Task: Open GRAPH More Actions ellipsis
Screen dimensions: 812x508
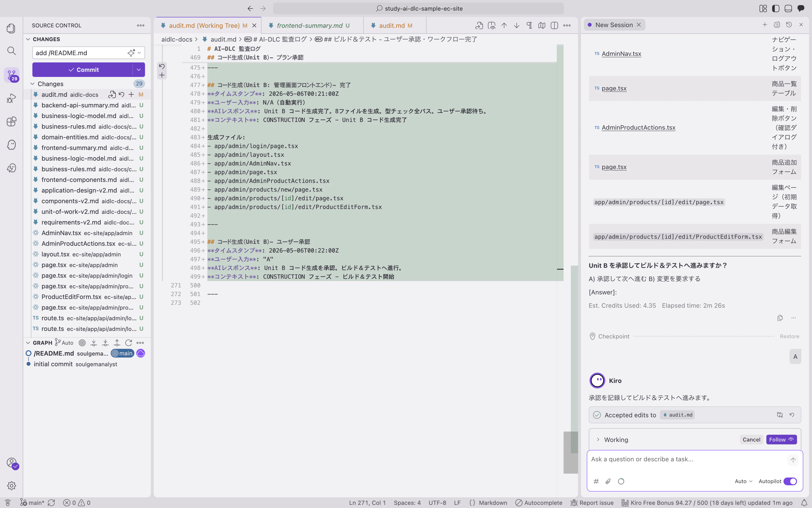Action: pyautogui.click(x=140, y=343)
